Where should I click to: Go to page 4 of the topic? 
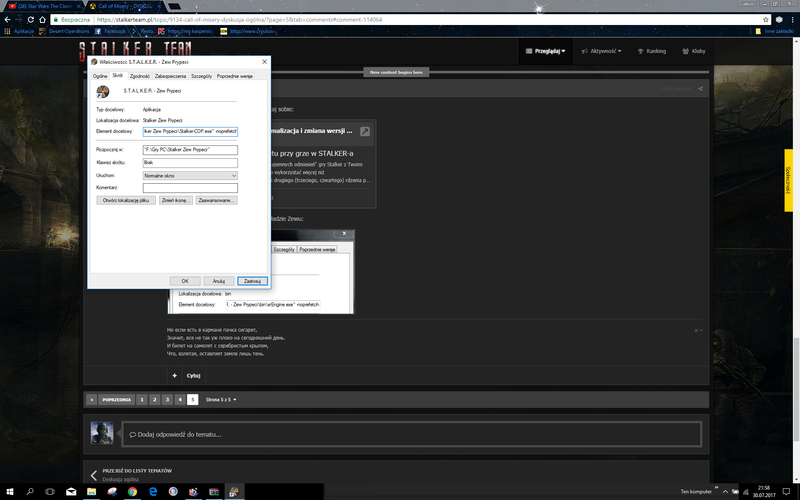(x=180, y=399)
